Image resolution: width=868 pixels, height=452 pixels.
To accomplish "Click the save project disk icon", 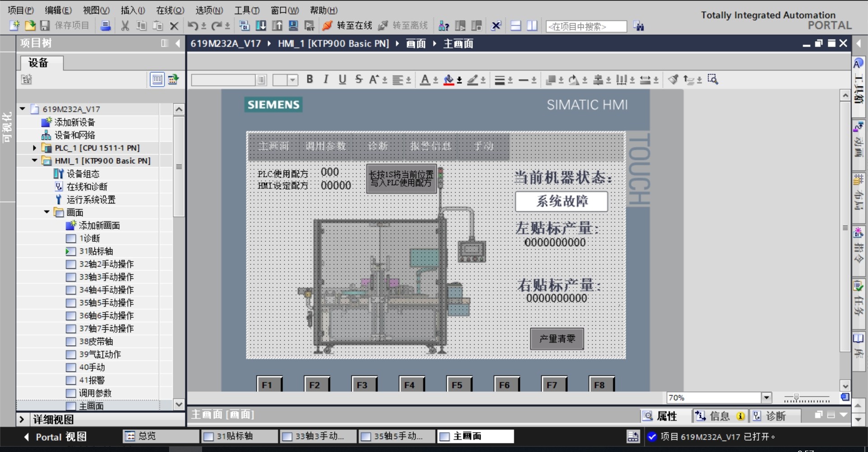I will tap(45, 26).
